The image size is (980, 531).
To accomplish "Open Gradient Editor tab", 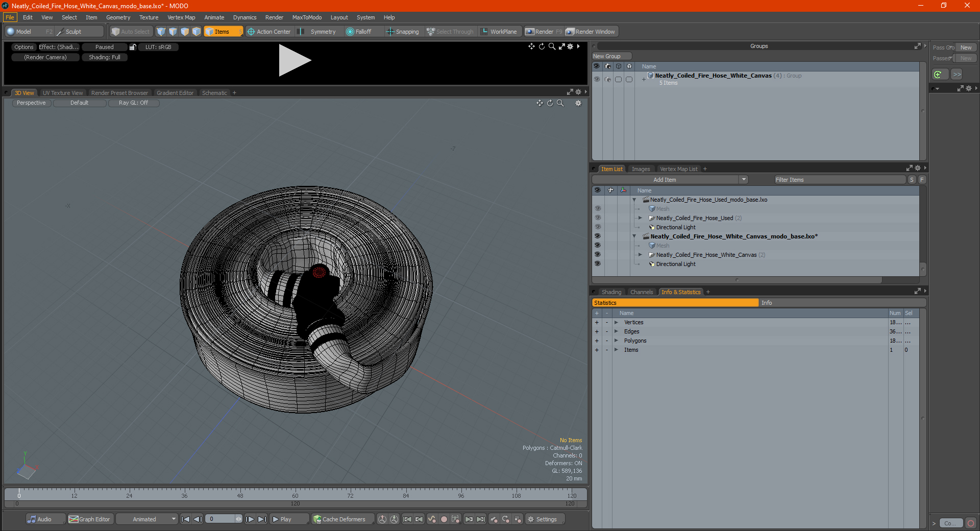I will coord(175,93).
